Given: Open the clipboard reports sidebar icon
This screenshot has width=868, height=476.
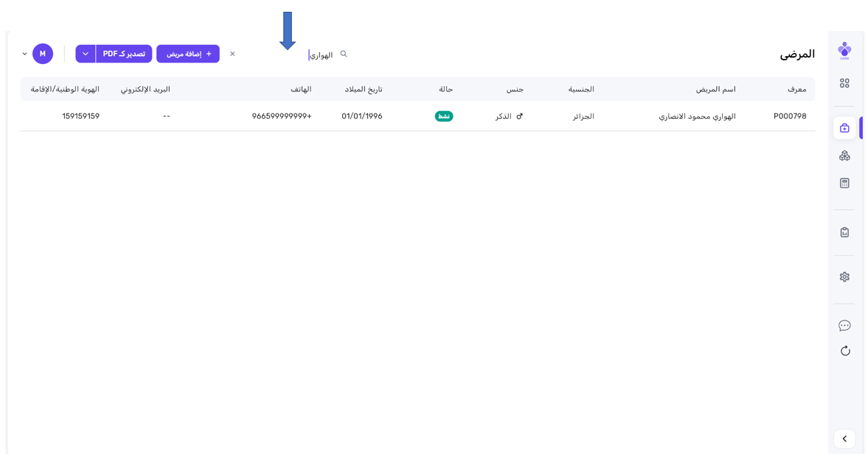Looking at the screenshot, I should click(844, 232).
